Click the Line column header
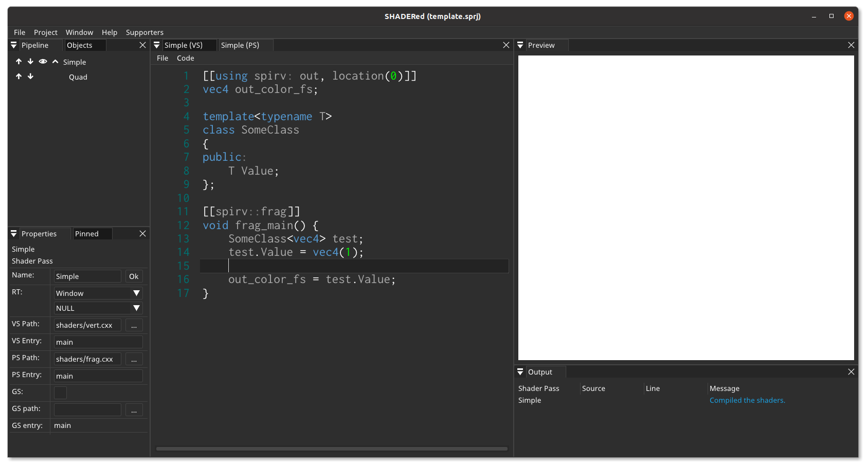The image size is (868, 467). pos(653,388)
